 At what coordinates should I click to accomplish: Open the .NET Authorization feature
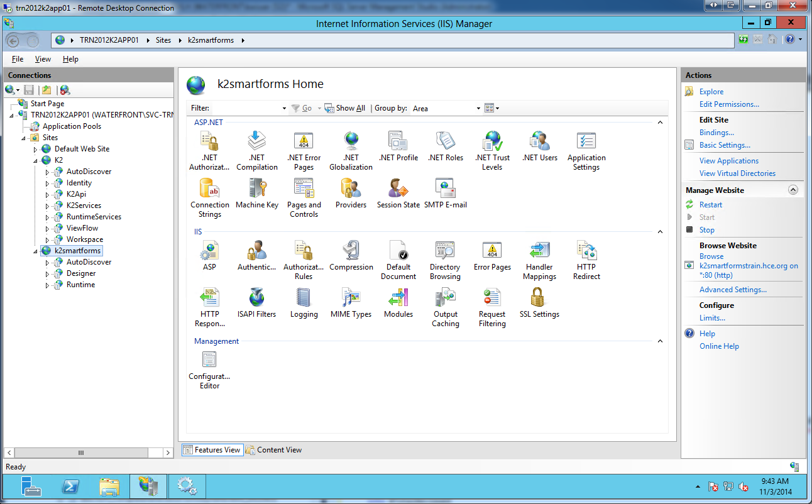pyautogui.click(x=209, y=151)
